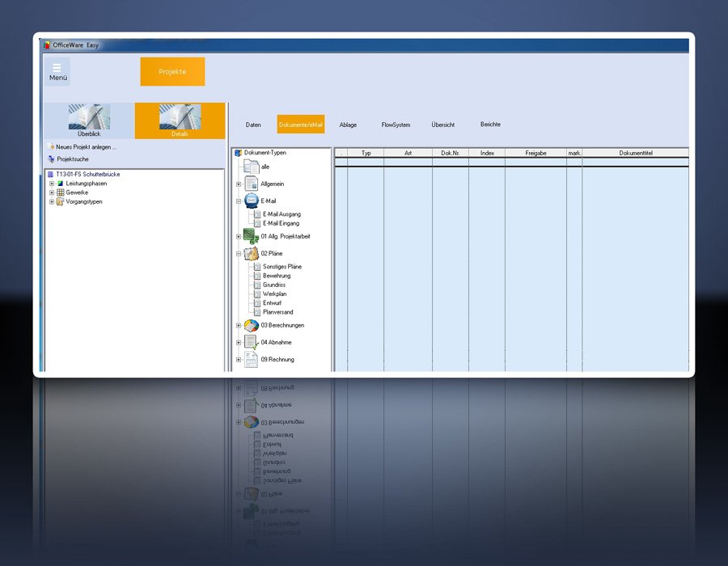Viewport: 728px width, 566px height.
Task: Click the T13-01-FS Schutterbrücke project icon
Action: pos(51,175)
